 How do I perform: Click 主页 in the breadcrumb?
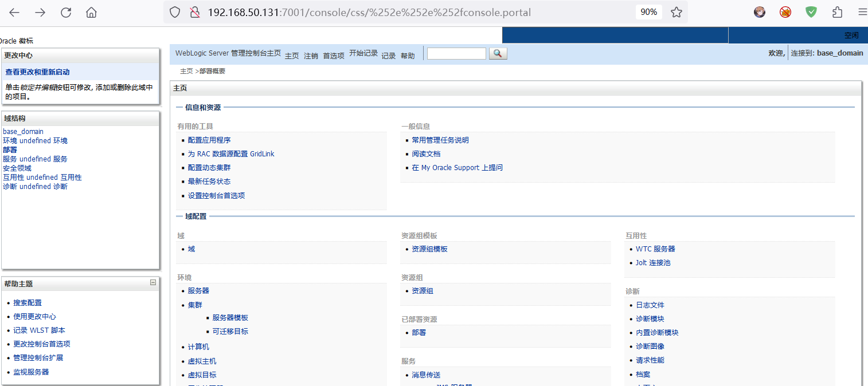186,71
